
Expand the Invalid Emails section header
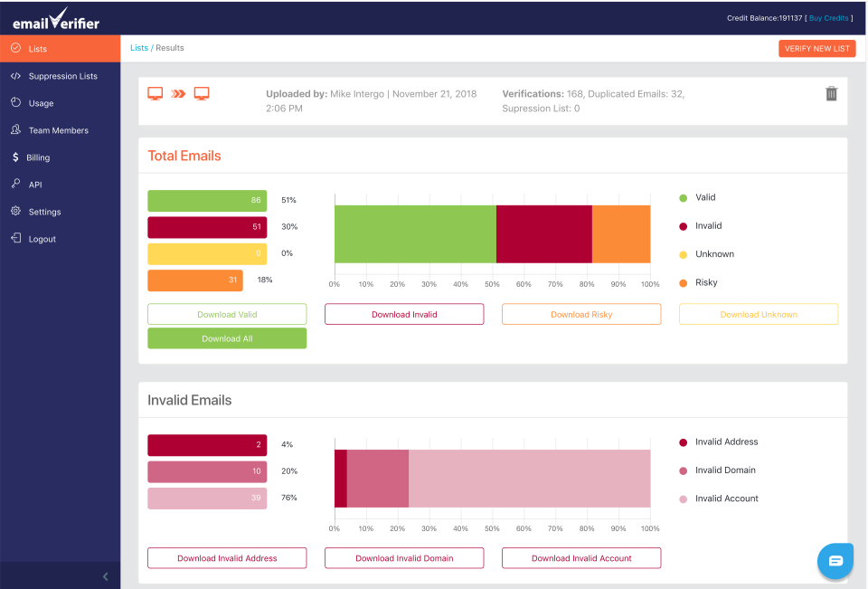click(x=190, y=400)
